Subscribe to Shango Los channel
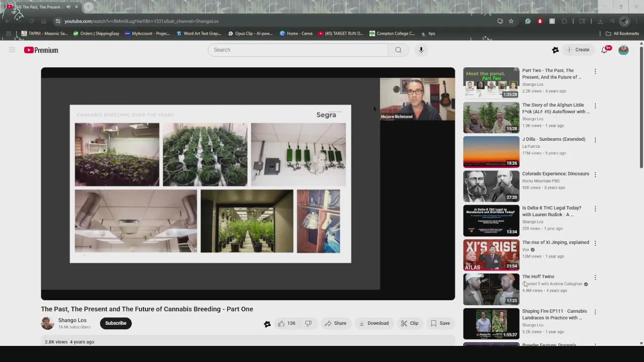Viewport: 644px width, 362px height. click(x=116, y=323)
